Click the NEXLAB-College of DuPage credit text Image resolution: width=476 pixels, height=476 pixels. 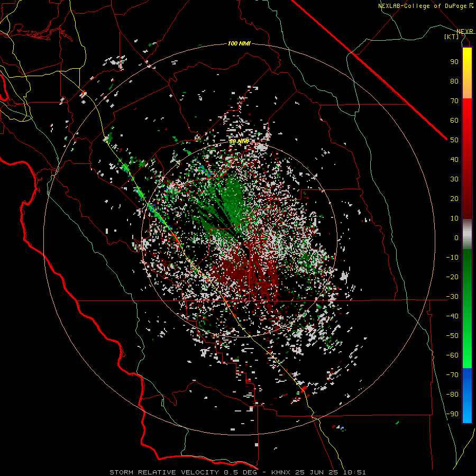[425, 6]
